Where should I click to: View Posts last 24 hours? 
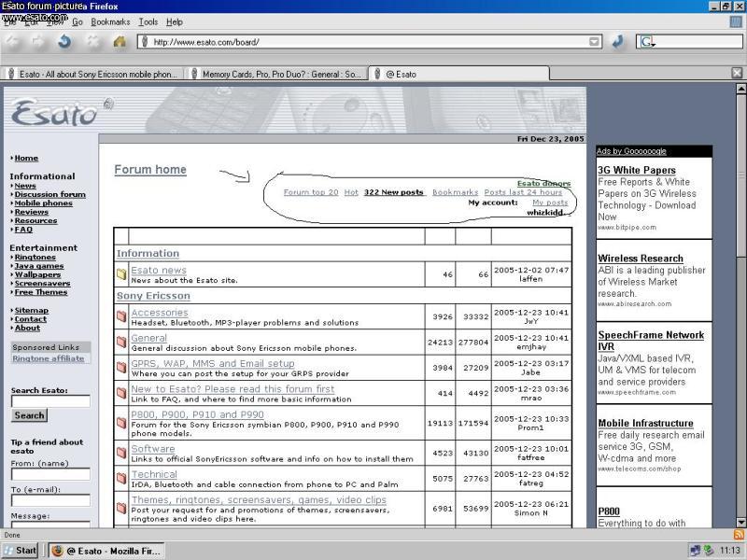pos(523,192)
